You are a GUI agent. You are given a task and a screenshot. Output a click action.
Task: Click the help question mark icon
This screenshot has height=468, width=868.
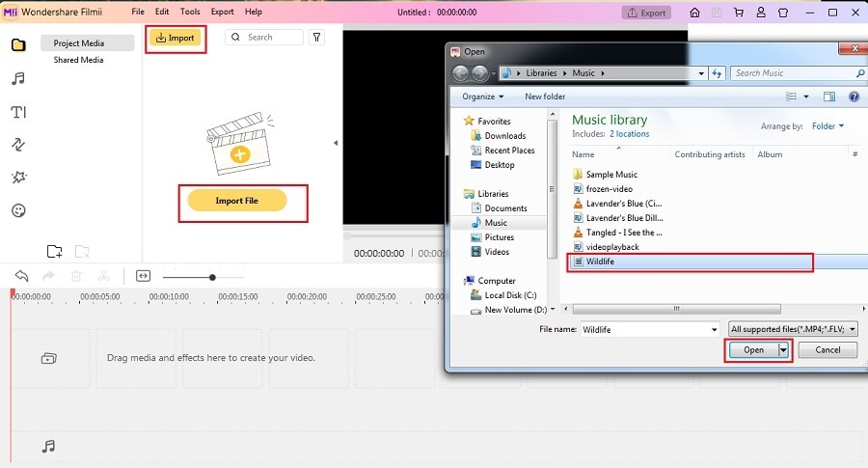pyautogui.click(x=854, y=96)
